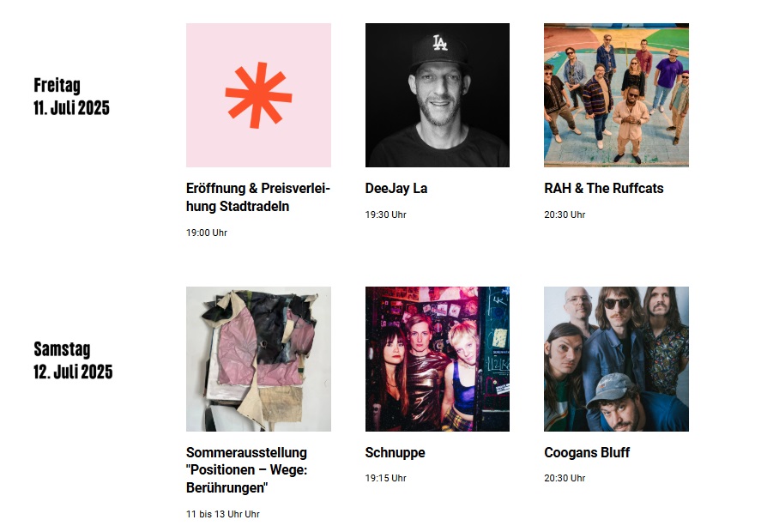Viewport: 767px width, 532px height.
Task: Click 20:30 Uhr under Coogans Bluff
Action: click(565, 478)
